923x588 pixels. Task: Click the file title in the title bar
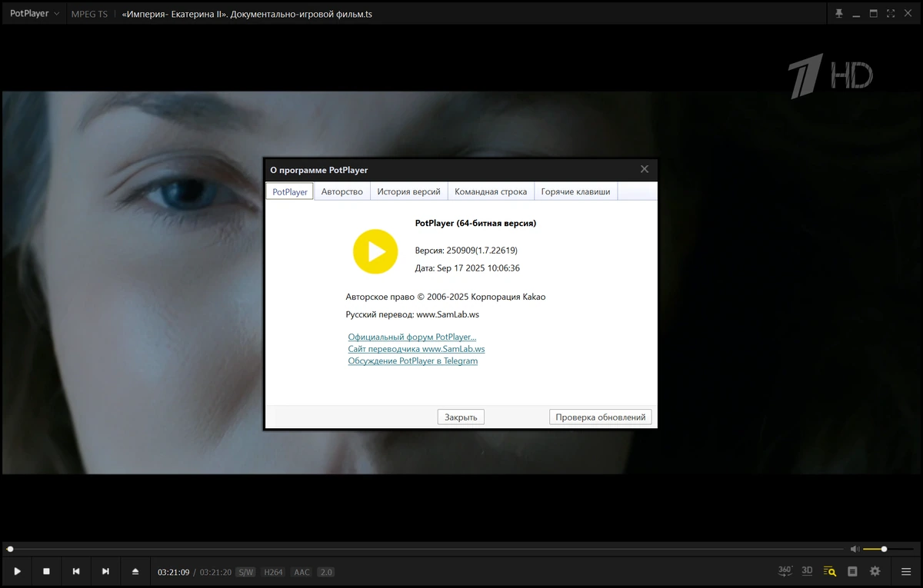(247, 14)
